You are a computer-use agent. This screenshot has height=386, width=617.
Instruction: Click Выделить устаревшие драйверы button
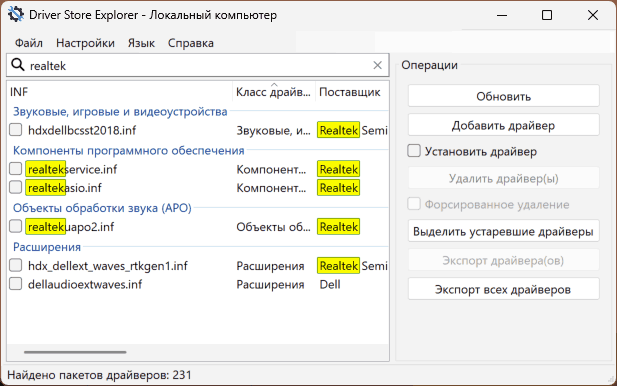click(x=504, y=231)
